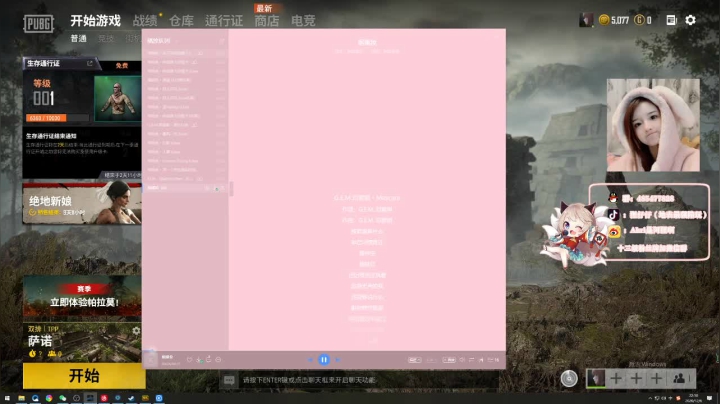Like the current song with the heart icon
The image size is (720, 404).
tap(189, 359)
